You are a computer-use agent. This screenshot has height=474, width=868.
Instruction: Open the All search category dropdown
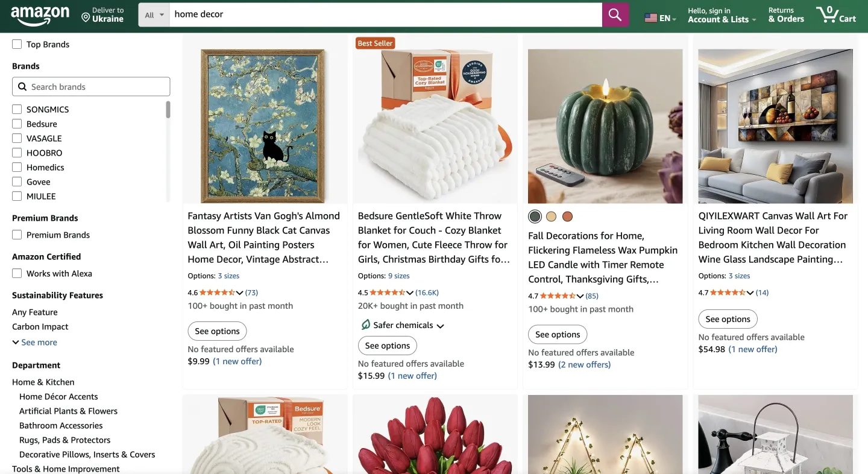pyautogui.click(x=153, y=14)
